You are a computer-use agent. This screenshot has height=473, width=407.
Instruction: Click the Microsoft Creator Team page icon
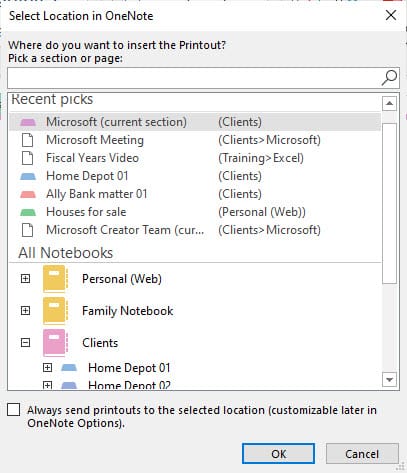tap(27, 230)
